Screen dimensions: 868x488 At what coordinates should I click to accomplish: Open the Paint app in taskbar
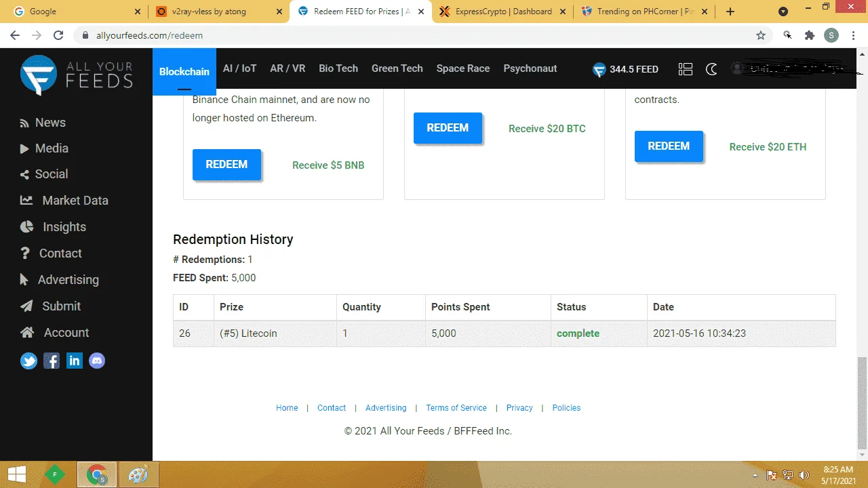coord(138,474)
